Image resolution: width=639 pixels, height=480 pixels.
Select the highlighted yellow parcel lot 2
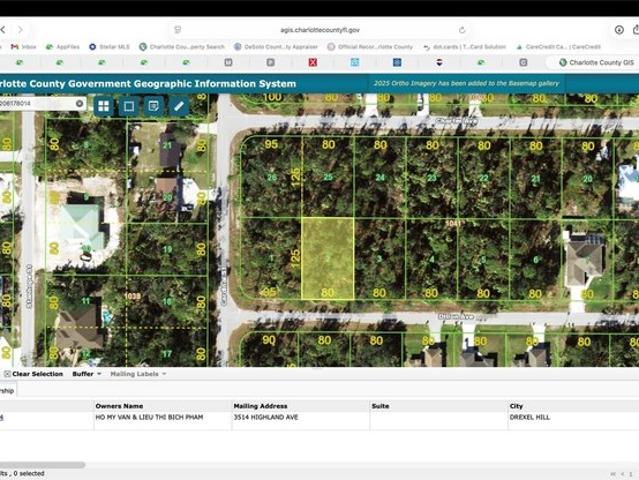tap(328, 258)
